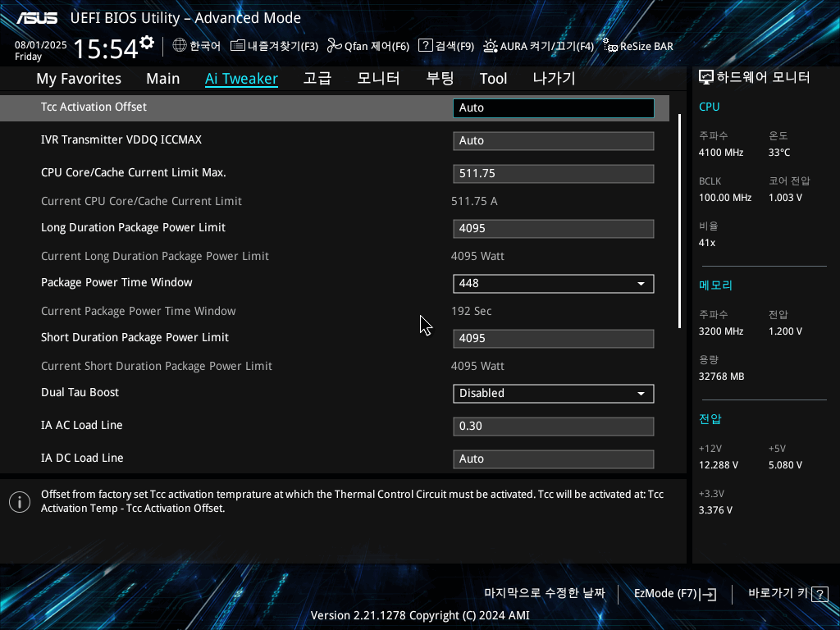Select the Ai Tweaker tab
Image resolution: width=840 pixels, height=630 pixels.
[241, 79]
